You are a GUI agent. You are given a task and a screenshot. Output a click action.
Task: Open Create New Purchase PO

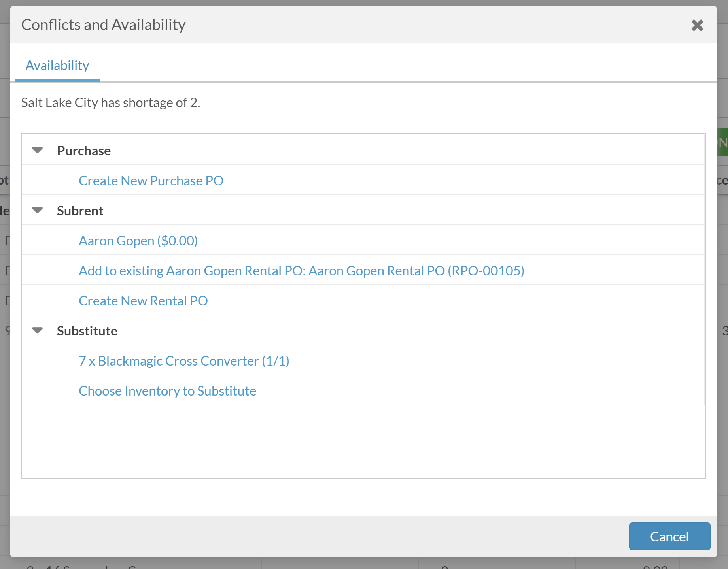coord(151,181)
